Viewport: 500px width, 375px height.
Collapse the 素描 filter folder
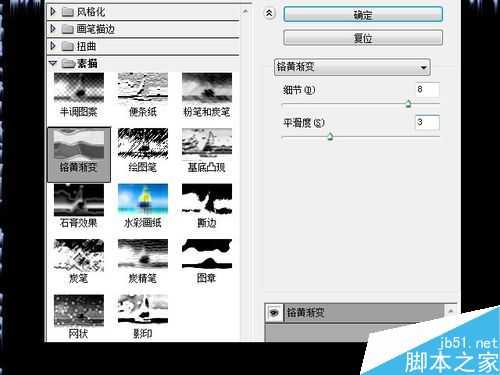coord(53,63)
